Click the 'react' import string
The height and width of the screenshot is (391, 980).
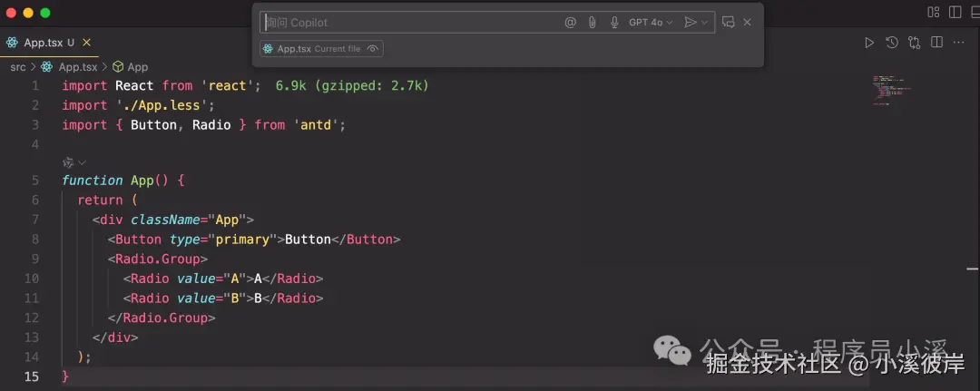coord(227,85)
